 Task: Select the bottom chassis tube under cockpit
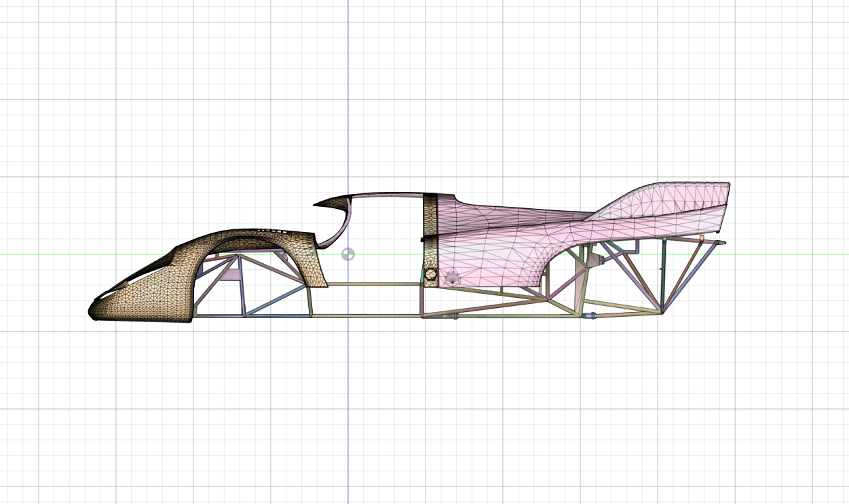(x=366, y=315)
